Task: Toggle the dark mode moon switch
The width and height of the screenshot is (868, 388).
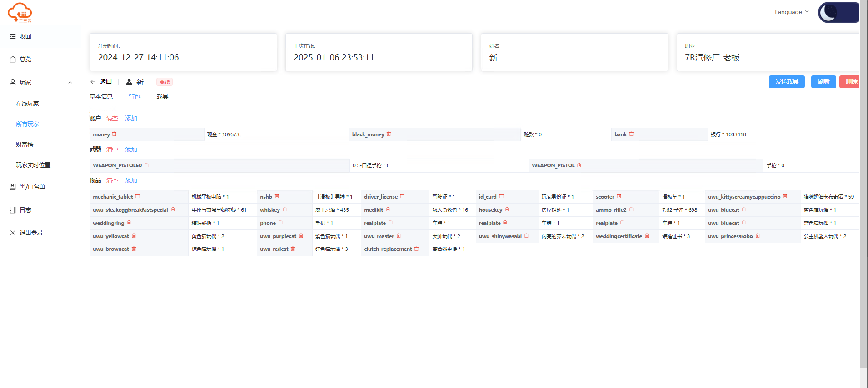Action: [839, 12]
